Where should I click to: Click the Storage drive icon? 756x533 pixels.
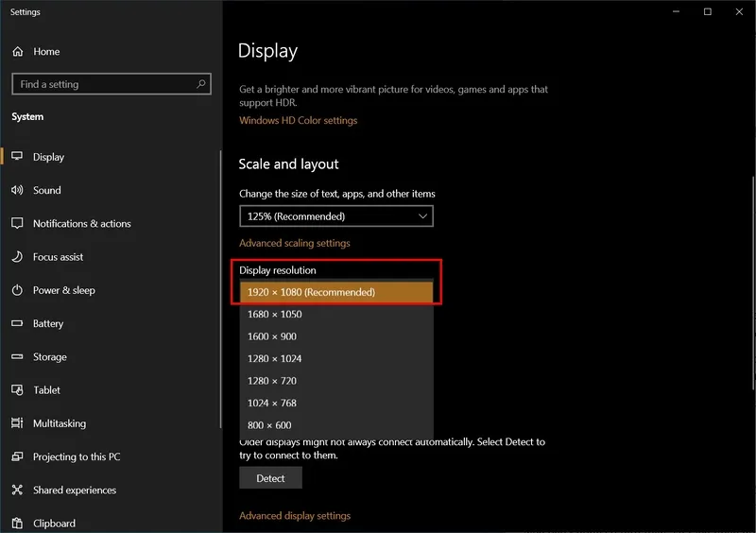click(x=17, y=357)
